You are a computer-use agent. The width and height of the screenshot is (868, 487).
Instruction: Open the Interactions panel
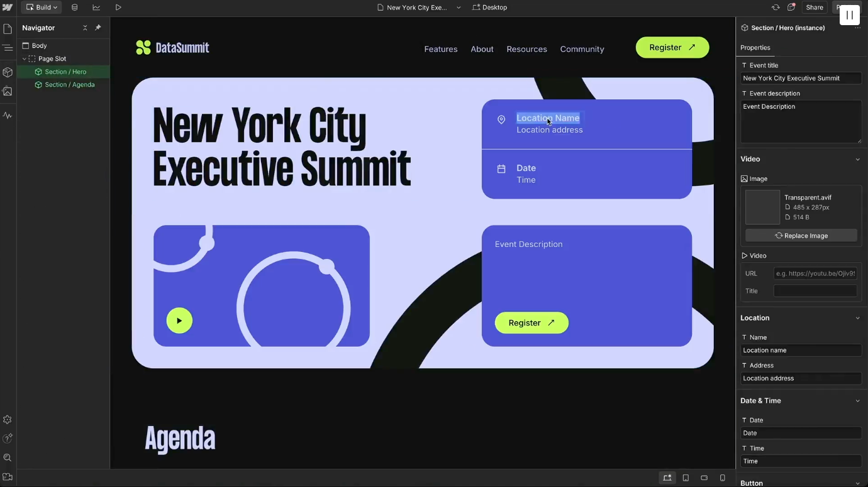pyautogui.click(x=8, y=115)
